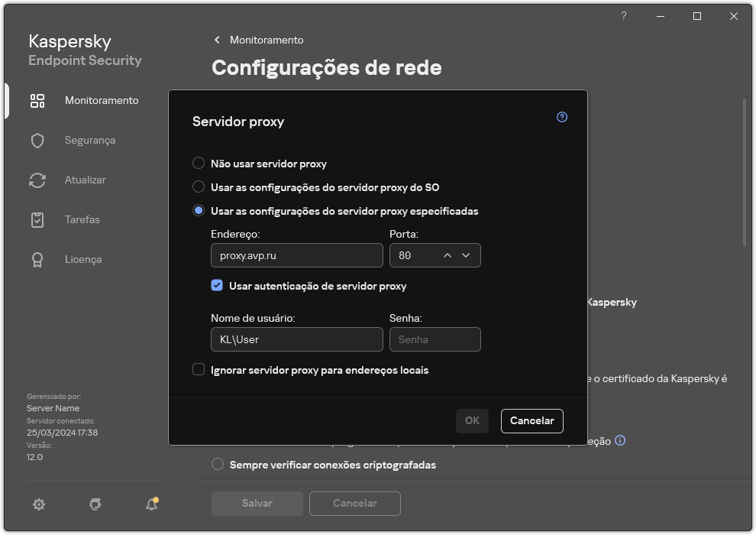Go back using the Monitoramento breadcrumb
The height and width of the screenshot is (535, 756).
260,40
